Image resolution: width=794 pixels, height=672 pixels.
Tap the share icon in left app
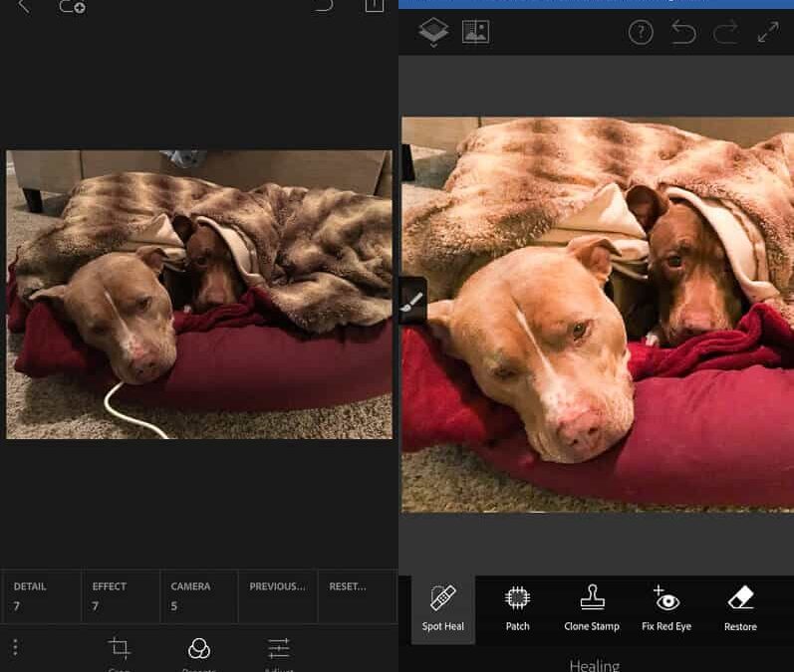[x=375, y=6]
